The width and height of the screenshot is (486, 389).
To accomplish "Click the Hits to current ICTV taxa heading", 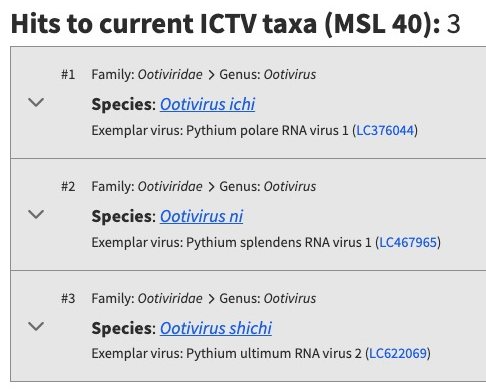I will [x=236, y=24].
